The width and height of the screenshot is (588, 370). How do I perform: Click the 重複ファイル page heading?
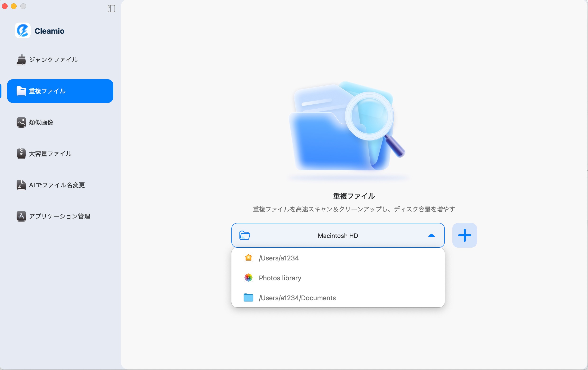tap(354, 196)
